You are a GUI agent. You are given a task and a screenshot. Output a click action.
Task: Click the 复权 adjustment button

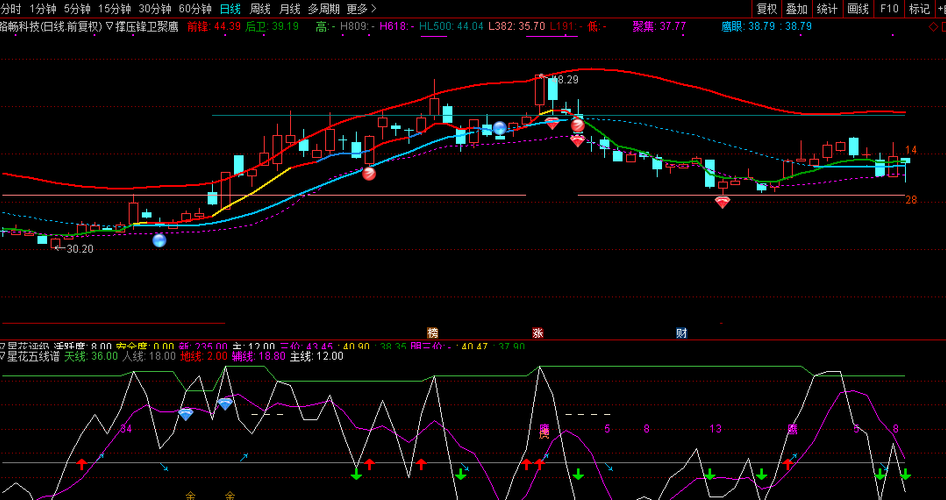click(767, 9)
